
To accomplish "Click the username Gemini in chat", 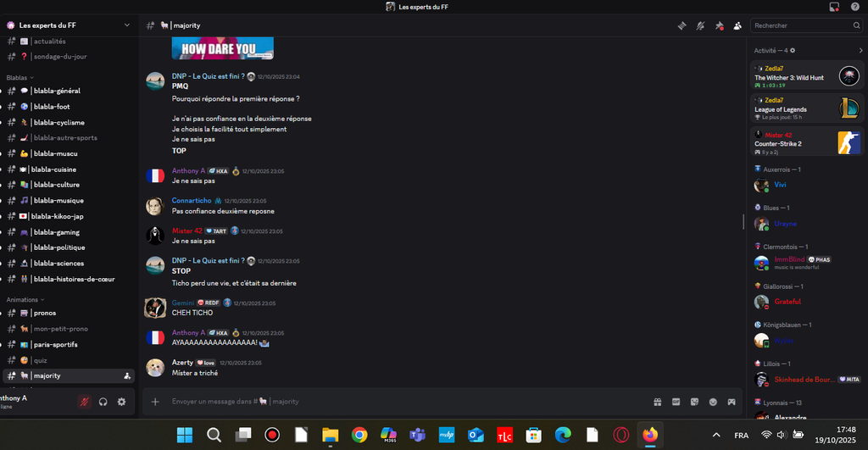I will (x=183, y=303).
